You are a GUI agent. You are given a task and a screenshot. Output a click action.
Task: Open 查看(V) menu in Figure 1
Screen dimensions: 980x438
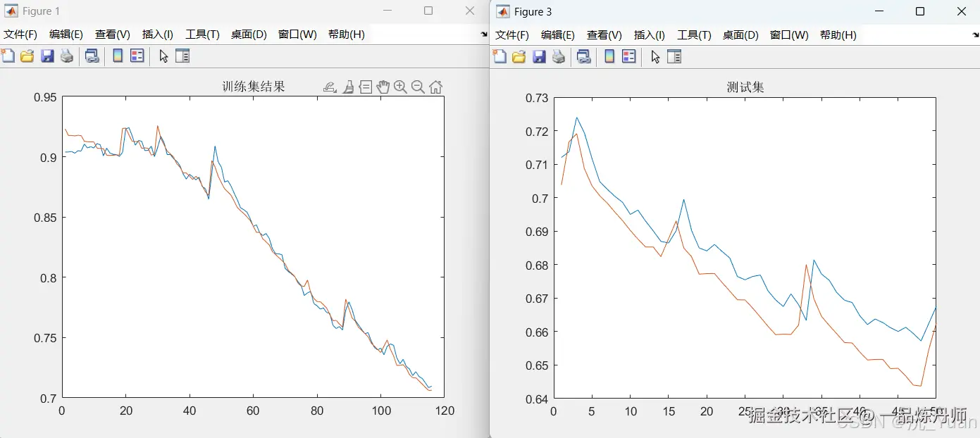click(113, 35)
